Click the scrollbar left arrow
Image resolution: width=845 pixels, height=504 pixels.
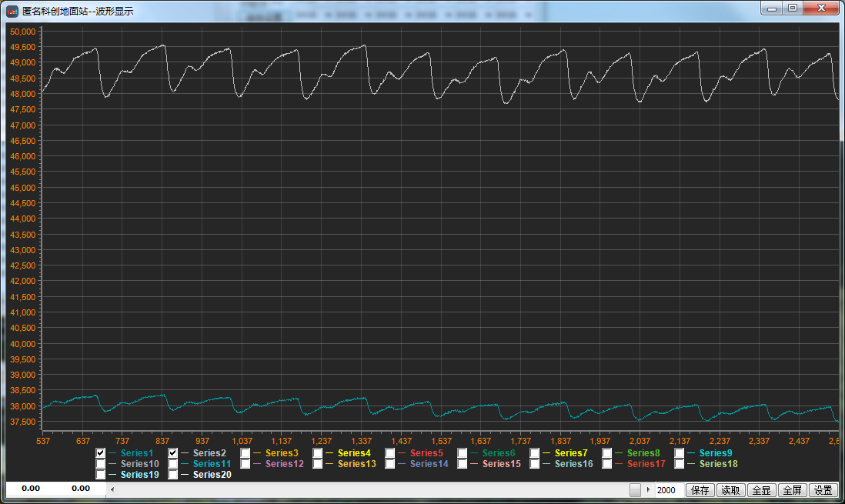point(112,489)
